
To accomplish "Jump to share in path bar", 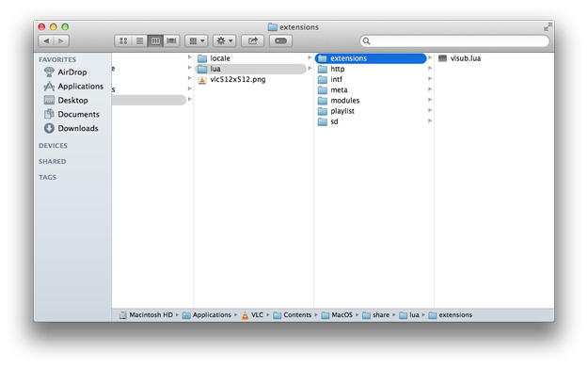I will coord(375,315).
